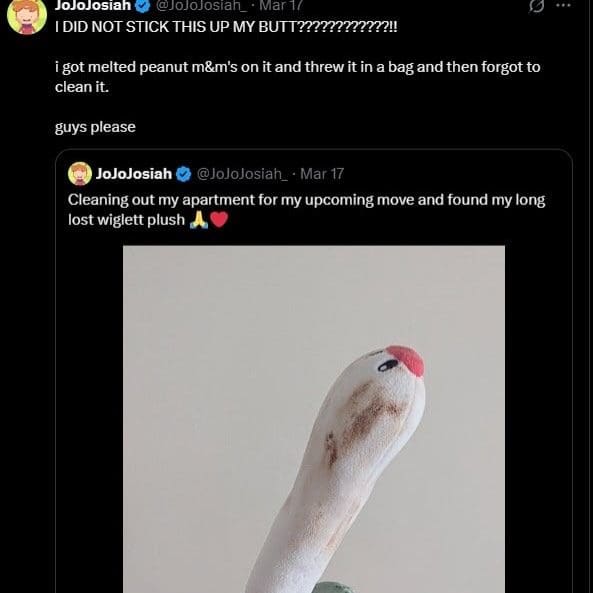Click the red heart emoji

pyautogui.click(x=219, y=219)
